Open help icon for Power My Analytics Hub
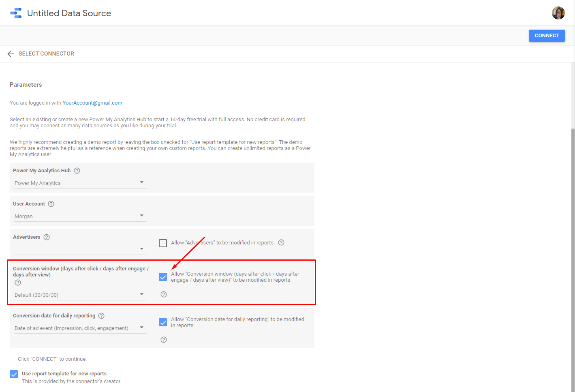The width and height of the screenshot is (575, 392). pos(77,171)
